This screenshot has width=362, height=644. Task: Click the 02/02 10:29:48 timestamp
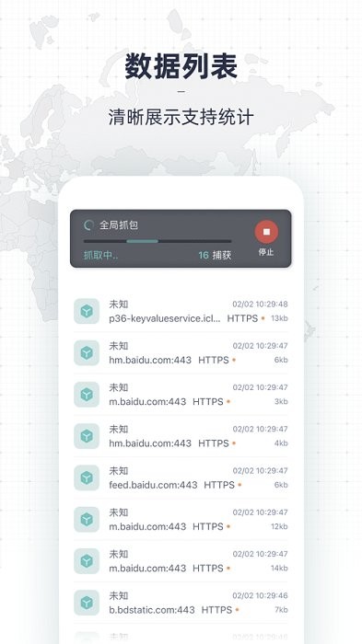coord(260,305)
